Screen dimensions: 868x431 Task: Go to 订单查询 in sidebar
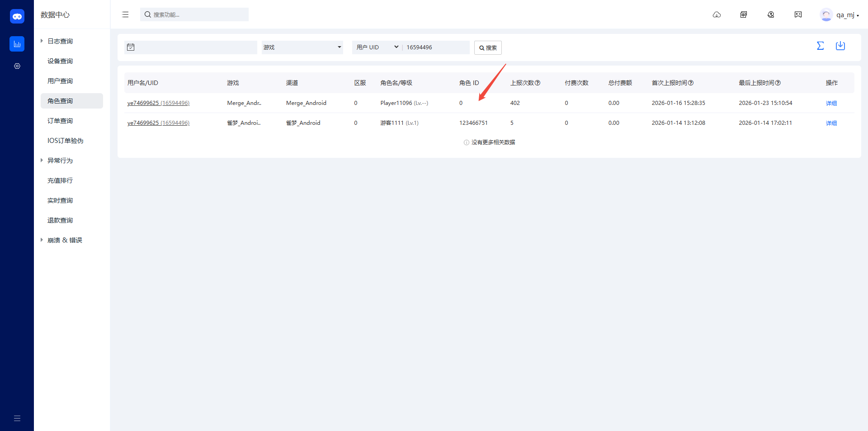tap(60, 121)
